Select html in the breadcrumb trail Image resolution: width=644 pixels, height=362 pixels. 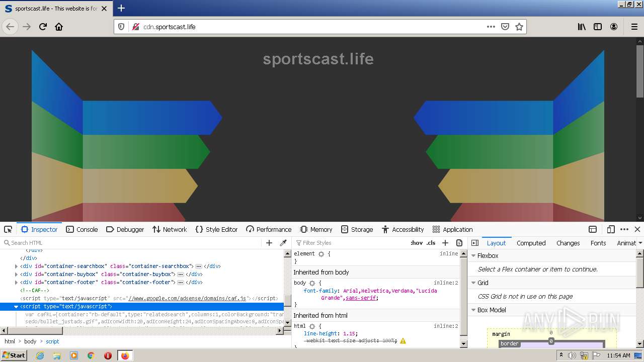tap(10, 341)
